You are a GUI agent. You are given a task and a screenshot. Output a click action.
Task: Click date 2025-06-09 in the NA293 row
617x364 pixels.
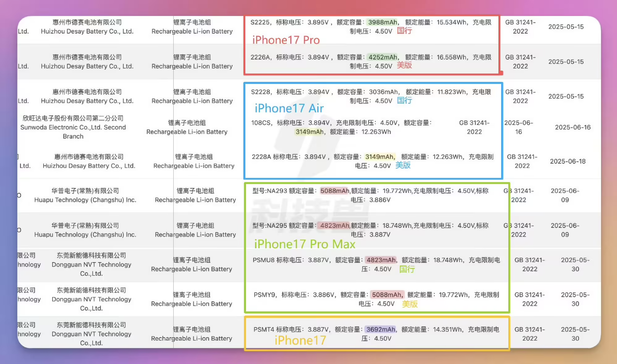pyautogui.click(x=565, y=195)
